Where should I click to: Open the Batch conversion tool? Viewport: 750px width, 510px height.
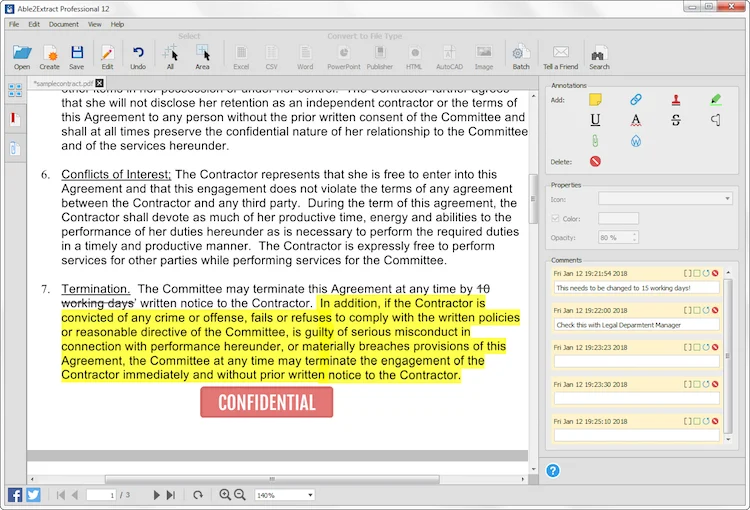click(521, 56)
